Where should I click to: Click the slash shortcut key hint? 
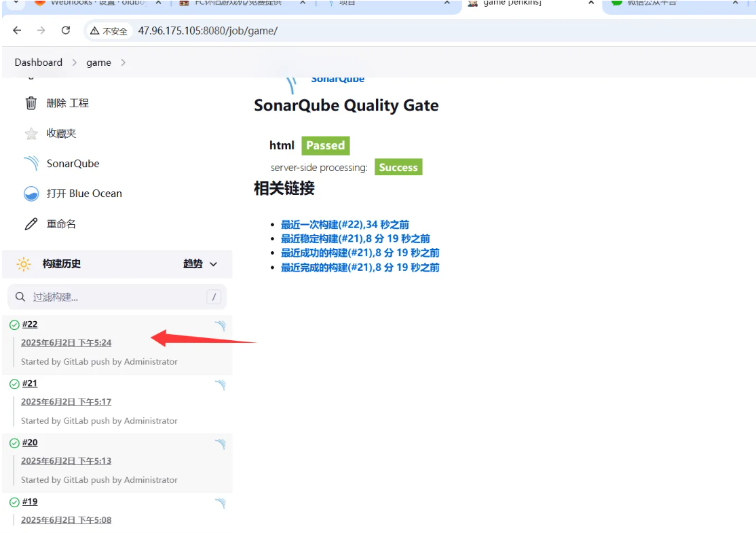point(214,297)
